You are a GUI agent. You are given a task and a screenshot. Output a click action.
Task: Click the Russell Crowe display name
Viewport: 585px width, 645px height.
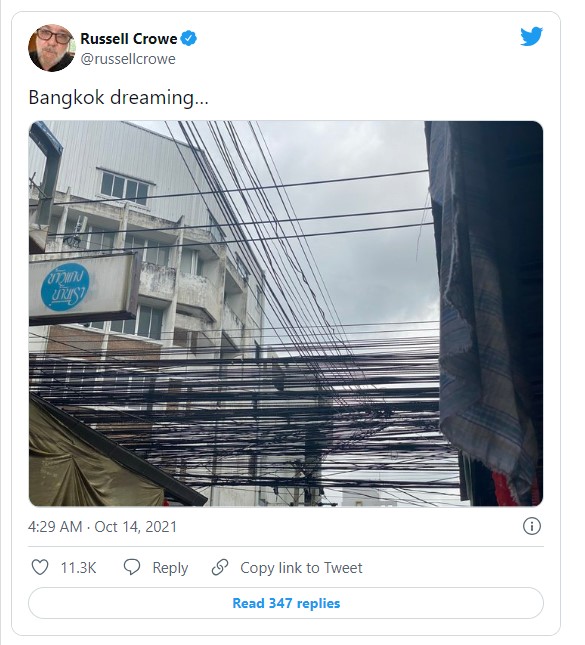pyautogui.click(x=128, y=39)
